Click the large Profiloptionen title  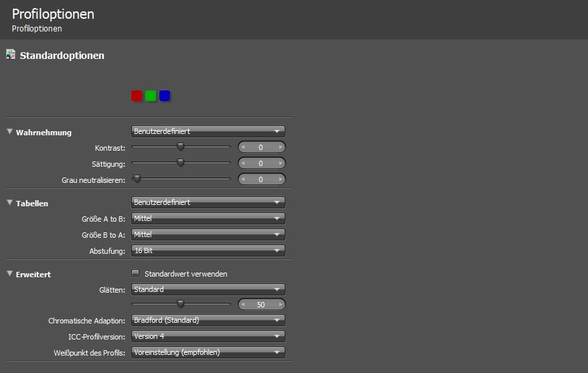tap(54, 14)
